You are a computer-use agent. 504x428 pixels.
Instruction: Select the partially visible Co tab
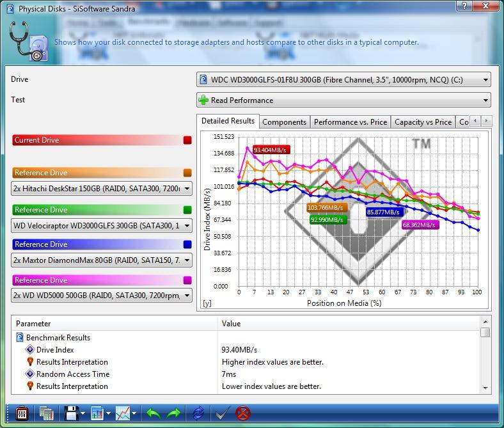463,122
